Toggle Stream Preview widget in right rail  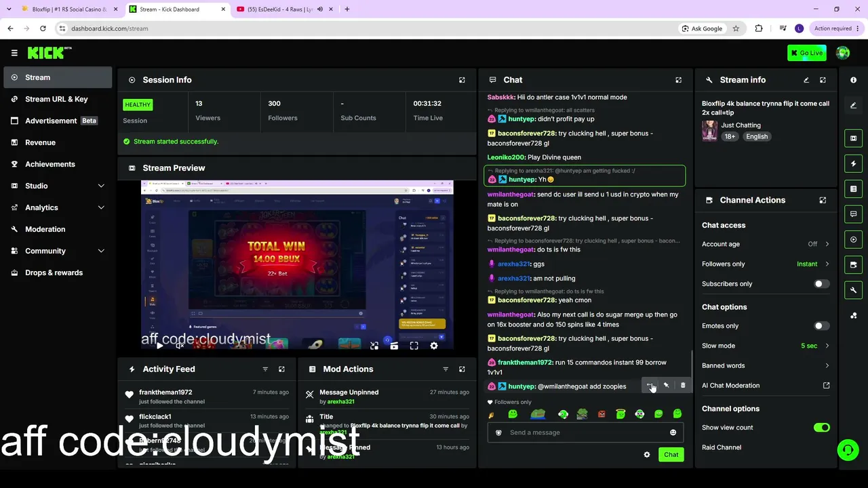(x=853, y=138)
